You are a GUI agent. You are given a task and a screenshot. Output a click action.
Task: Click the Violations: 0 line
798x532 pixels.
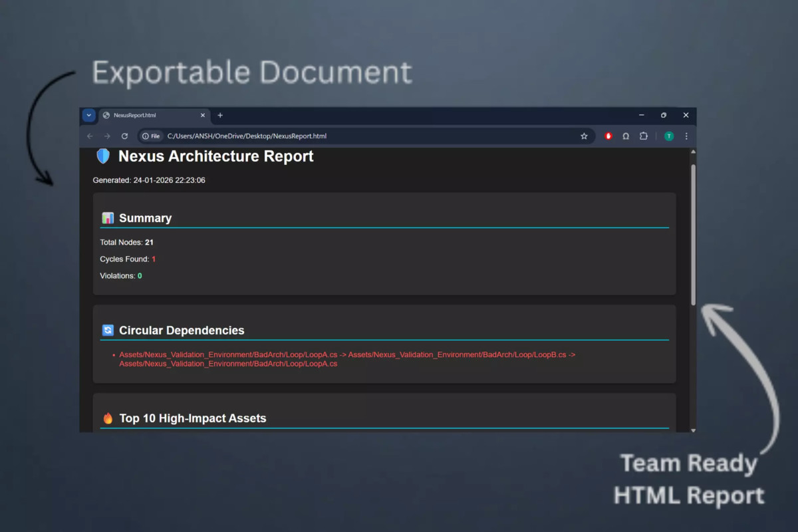click(121, 276)
